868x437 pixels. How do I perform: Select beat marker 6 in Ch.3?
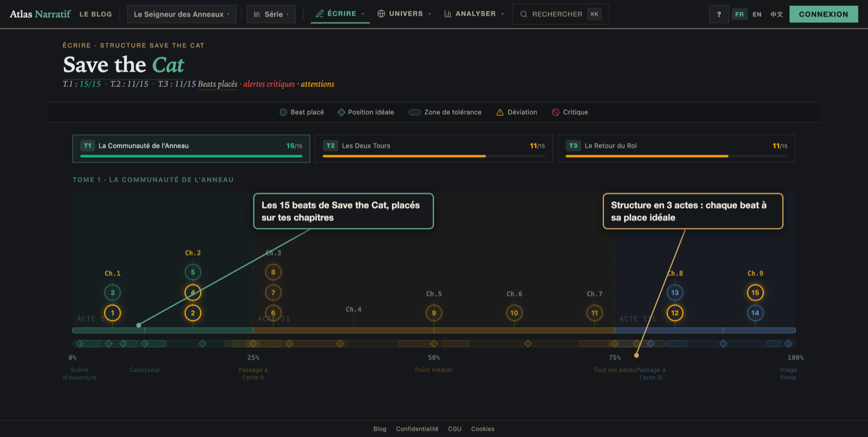(273, 313)
